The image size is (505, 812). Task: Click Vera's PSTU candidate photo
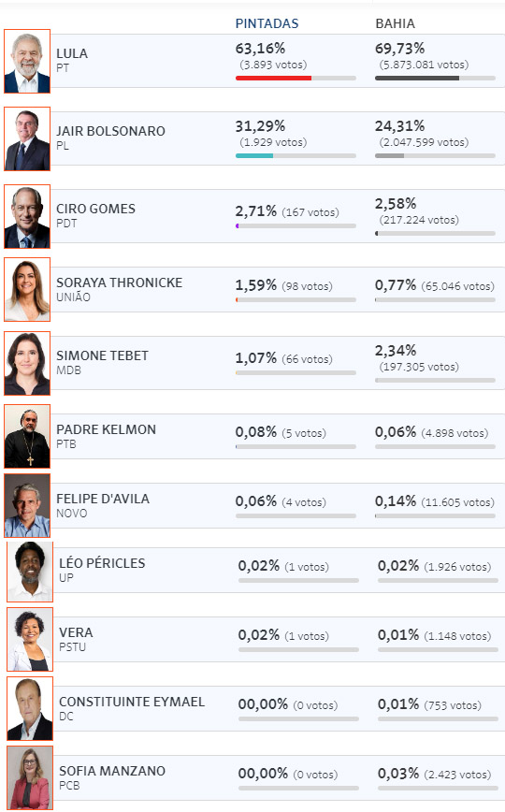click(30, 640)
